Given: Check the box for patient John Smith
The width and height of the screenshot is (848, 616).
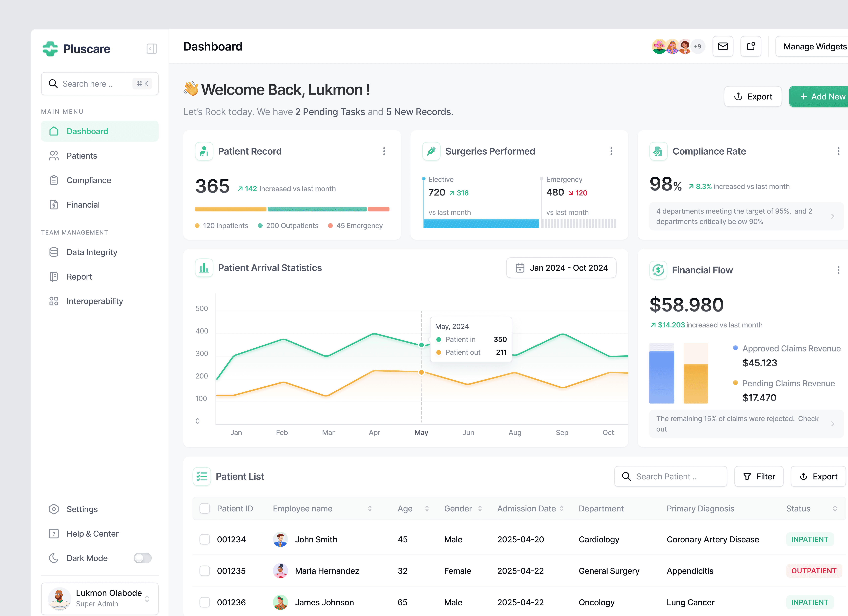Looking at the screenshot, I should coord(205,539).
